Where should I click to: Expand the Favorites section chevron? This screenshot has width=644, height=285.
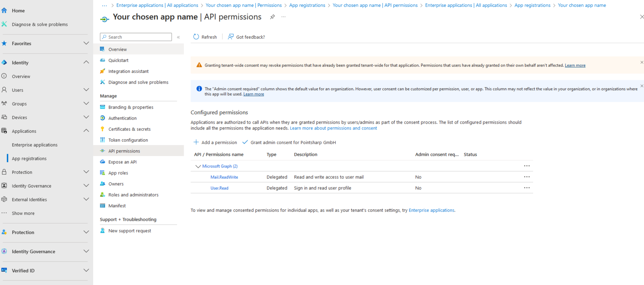click(x=86, y=43)
